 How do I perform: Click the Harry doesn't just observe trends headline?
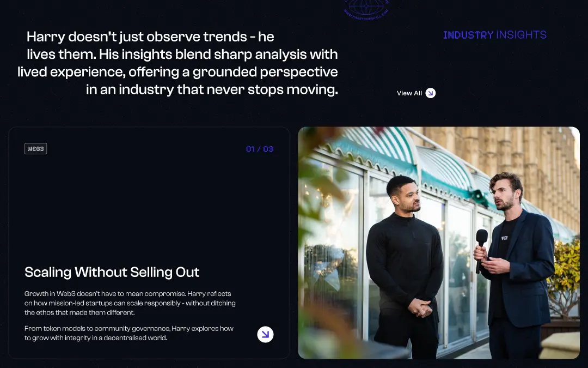tap(177, 63)
